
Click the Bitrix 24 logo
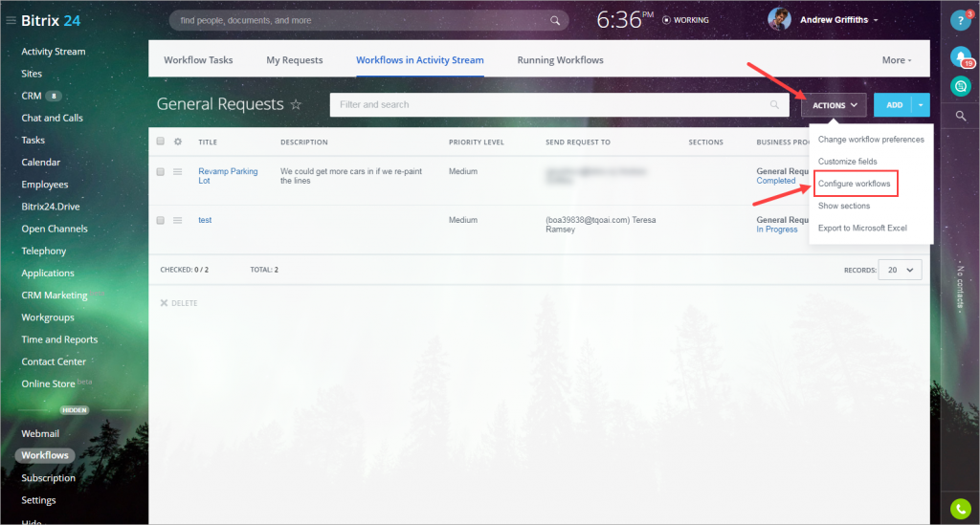[x=51, y=21]
